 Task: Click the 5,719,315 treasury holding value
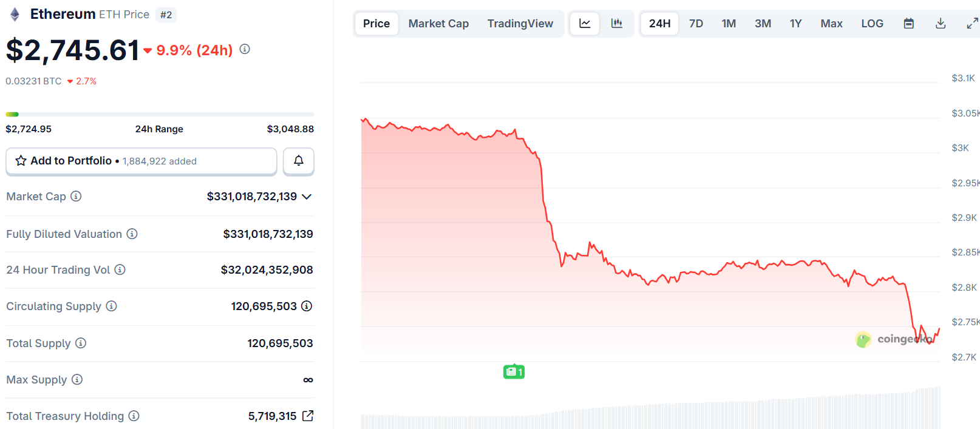272,416
